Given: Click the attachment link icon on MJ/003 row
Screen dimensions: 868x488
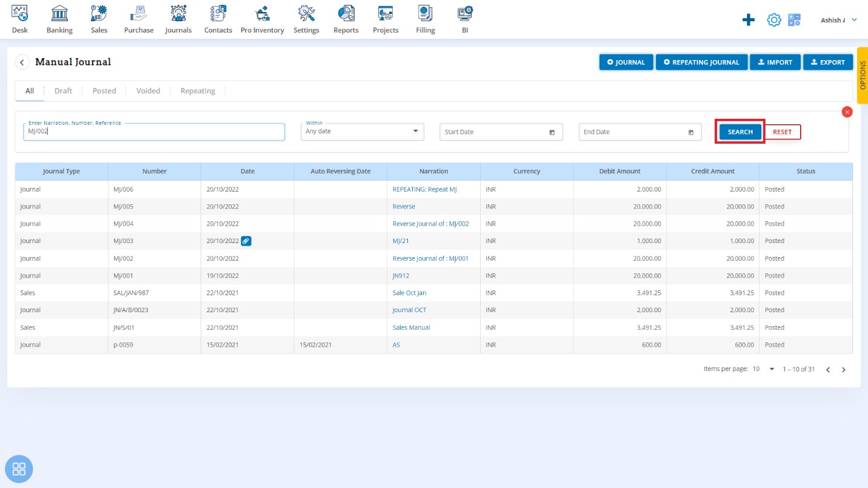Looking at the screenshot, I should [246, 241].
